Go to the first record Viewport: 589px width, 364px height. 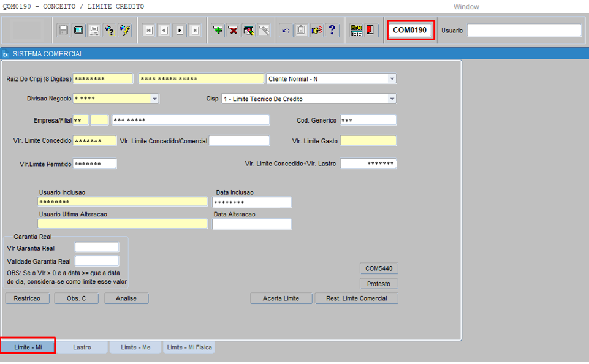pyautogui.click(x=148, y=30)
